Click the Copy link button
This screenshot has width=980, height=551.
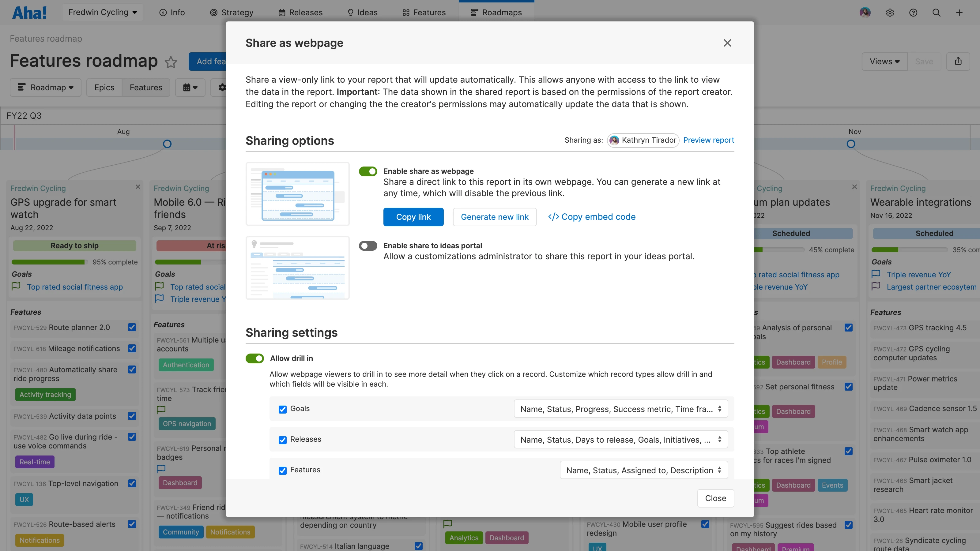click(x=413, y=217)
